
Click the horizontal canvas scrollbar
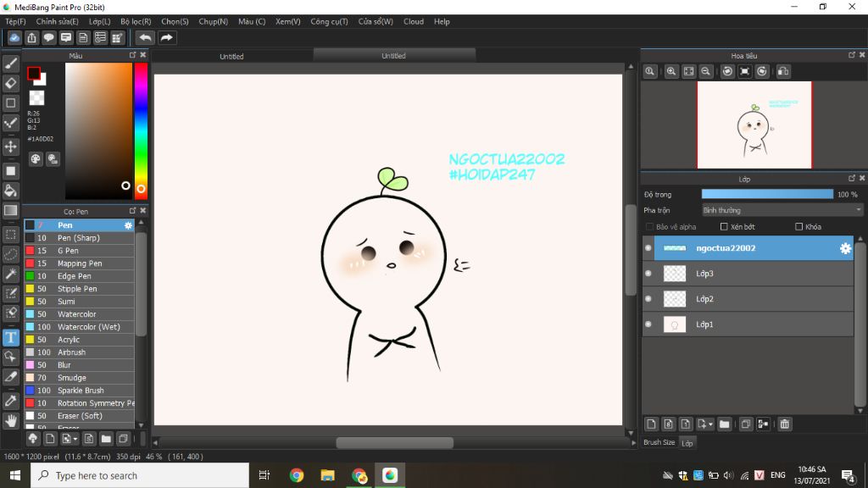click(x=395, y=442)
